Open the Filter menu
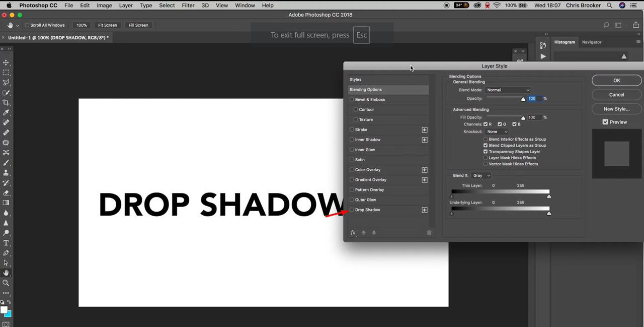The image size is (644, 327). [x=188, y=6]
